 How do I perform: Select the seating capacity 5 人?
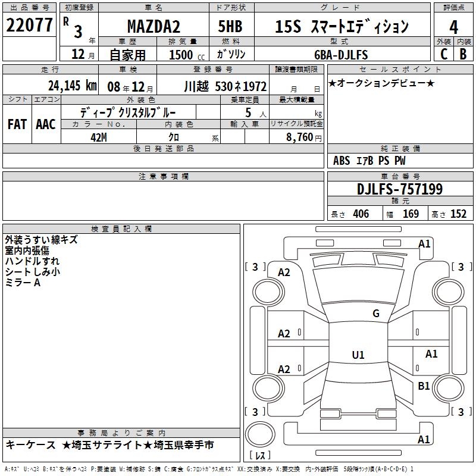256,112
